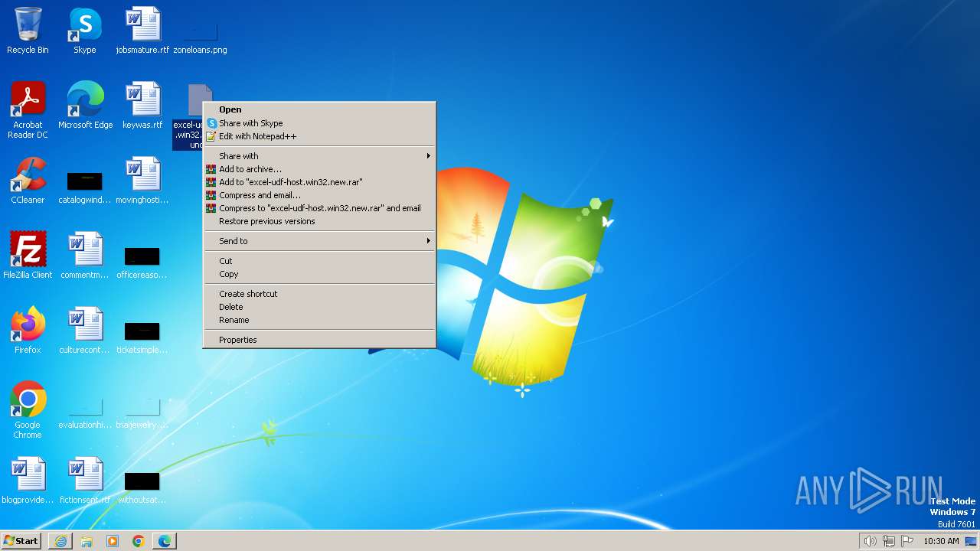980x551 pixels.
Task: Choose Add to "excel-udf-host.win32.new.rar"
Action: click(319, 182)
